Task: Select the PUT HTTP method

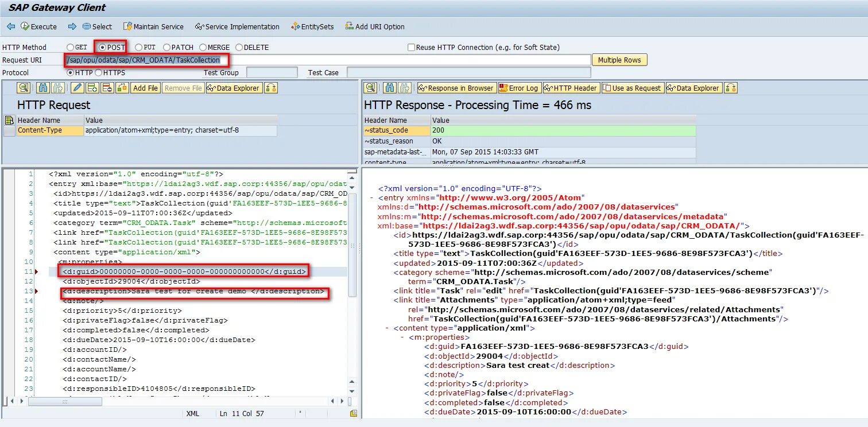Action: (x=138, y=48)
